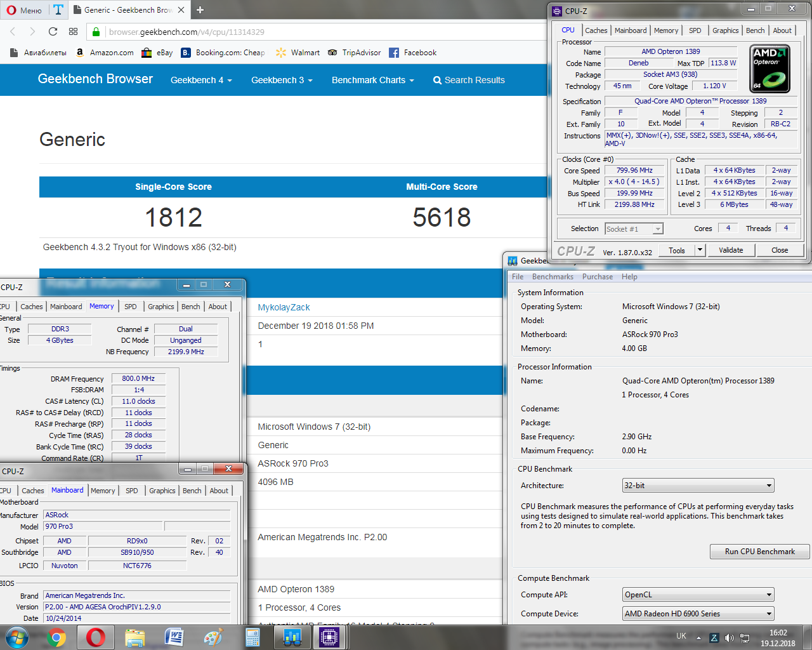812x650 pixels.
Task: Click the UK language indicator
Action: [681, 636]
